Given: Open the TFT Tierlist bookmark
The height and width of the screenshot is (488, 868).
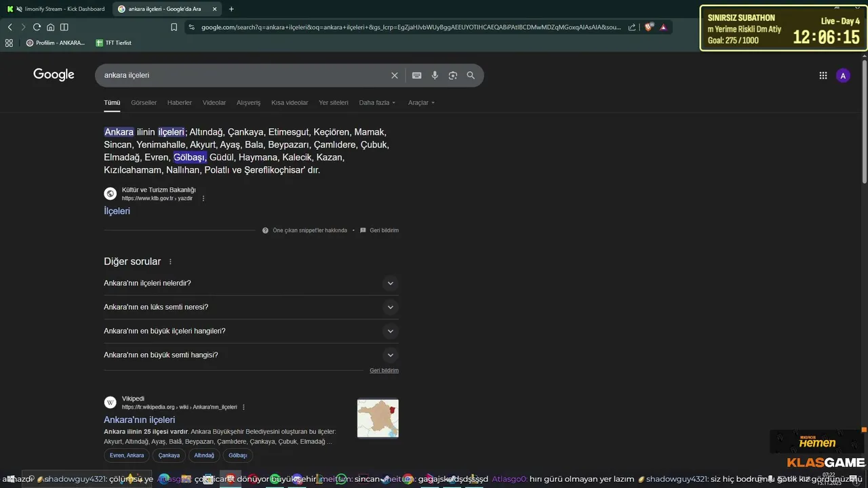Looking at the screenshot, I should pyautogui.click(x=113, y=43).
